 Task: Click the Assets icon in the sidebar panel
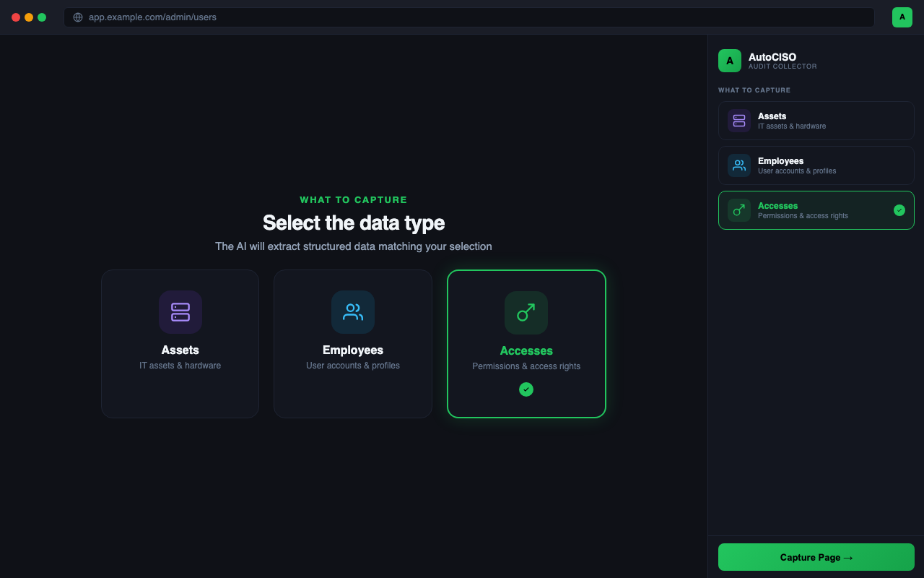pos(739,121)
